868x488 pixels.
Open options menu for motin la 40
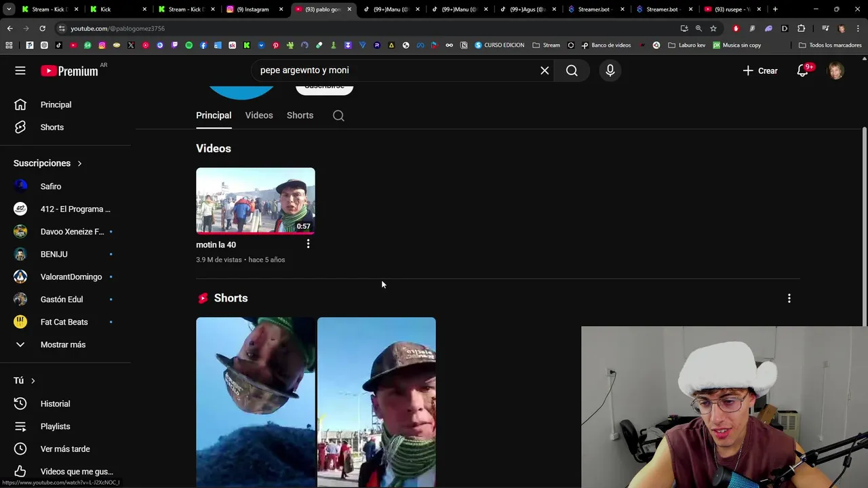(308, 244)
